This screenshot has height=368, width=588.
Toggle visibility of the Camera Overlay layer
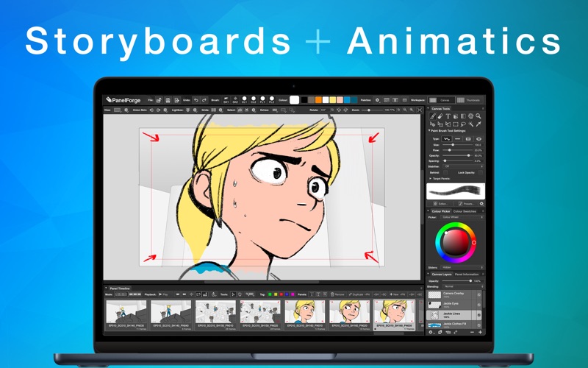479,295
